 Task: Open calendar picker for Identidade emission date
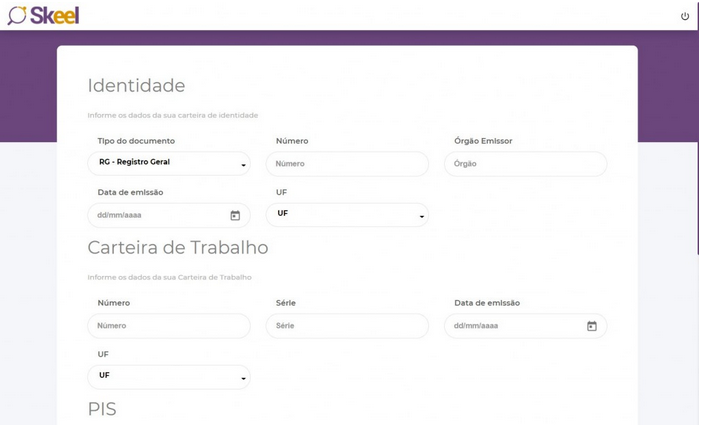pos(235,215)
